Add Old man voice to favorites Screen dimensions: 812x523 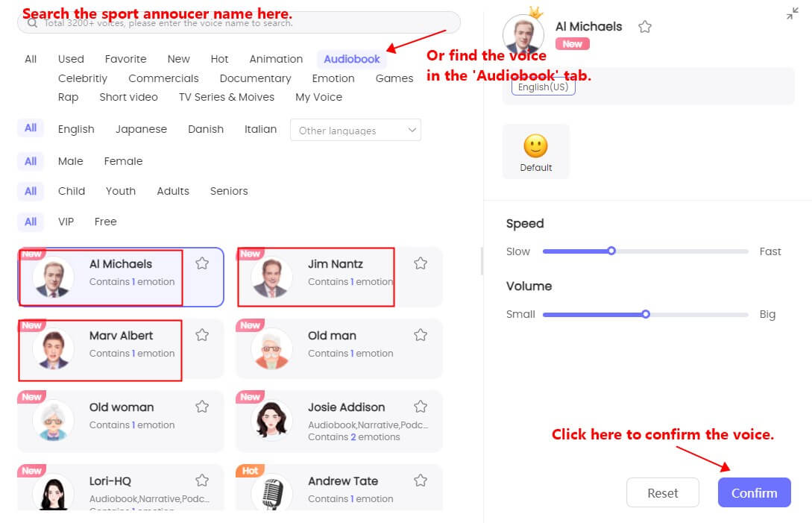point(421,335)
